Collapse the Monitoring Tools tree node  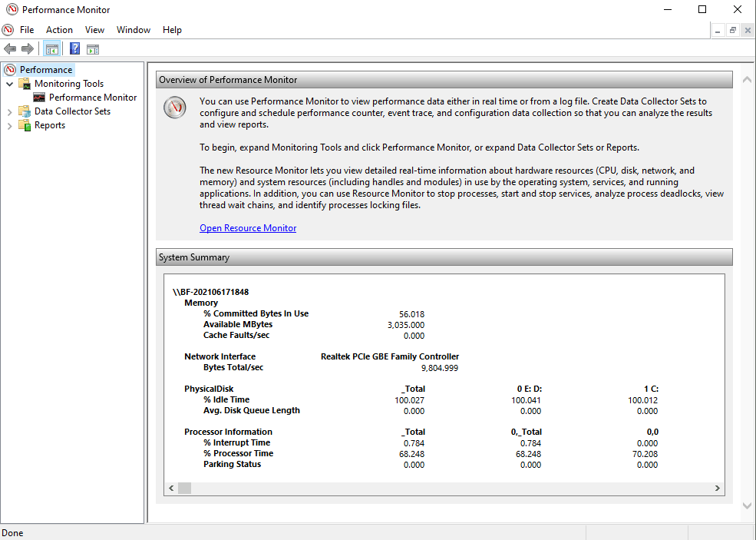[x=10, y=84]
